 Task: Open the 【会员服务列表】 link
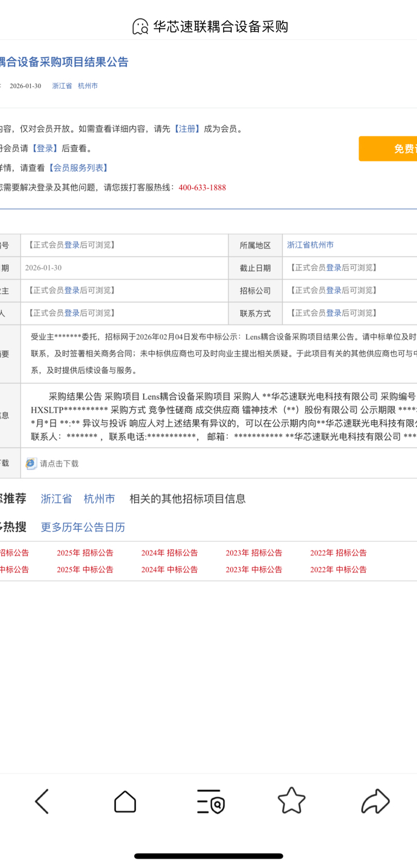pos(78,168)
